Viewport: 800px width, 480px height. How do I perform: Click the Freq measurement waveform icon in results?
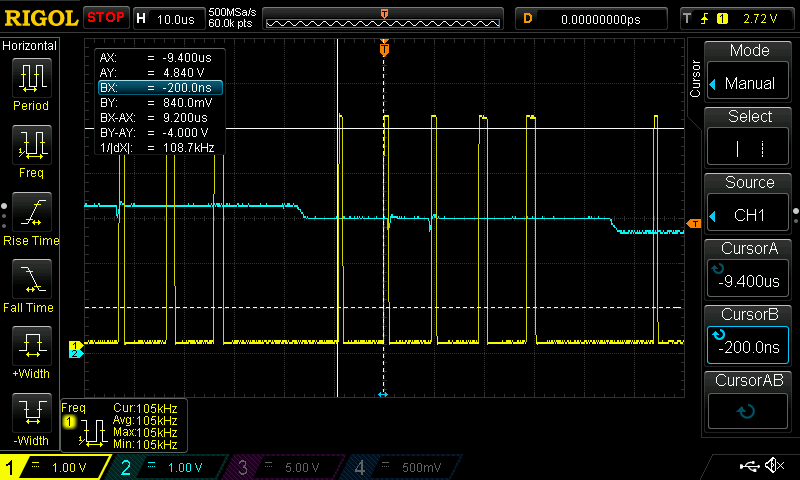click(93, 434)
